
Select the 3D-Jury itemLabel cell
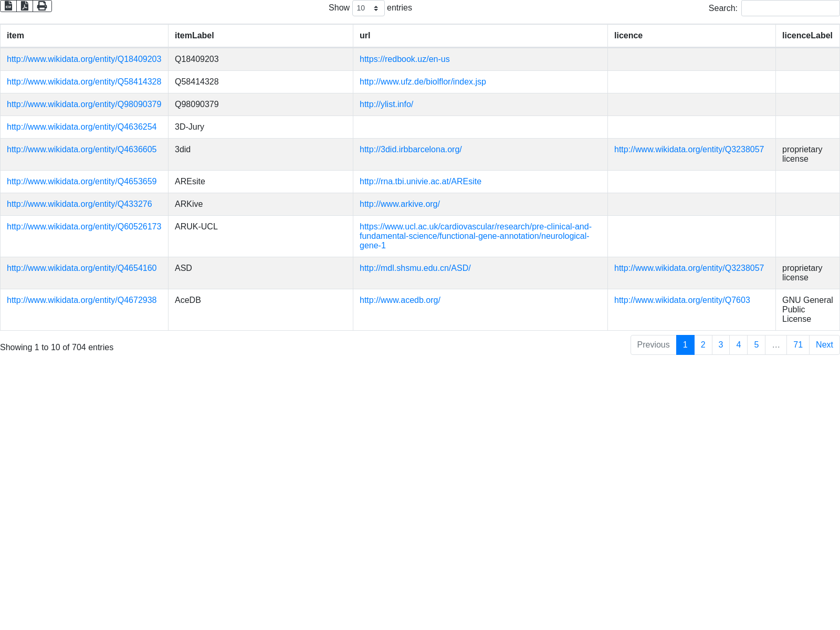(x=260, y=127)
